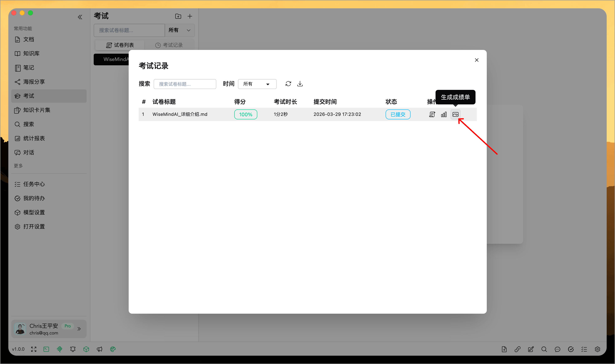Open the 所有 paper filter dropdown

pos(179,30)
